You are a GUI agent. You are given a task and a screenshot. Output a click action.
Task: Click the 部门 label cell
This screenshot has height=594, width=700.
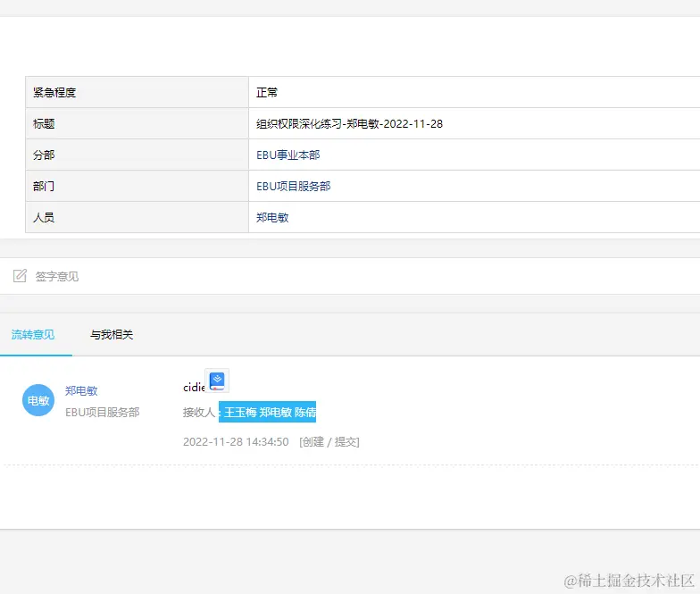(x=137, y=186)
